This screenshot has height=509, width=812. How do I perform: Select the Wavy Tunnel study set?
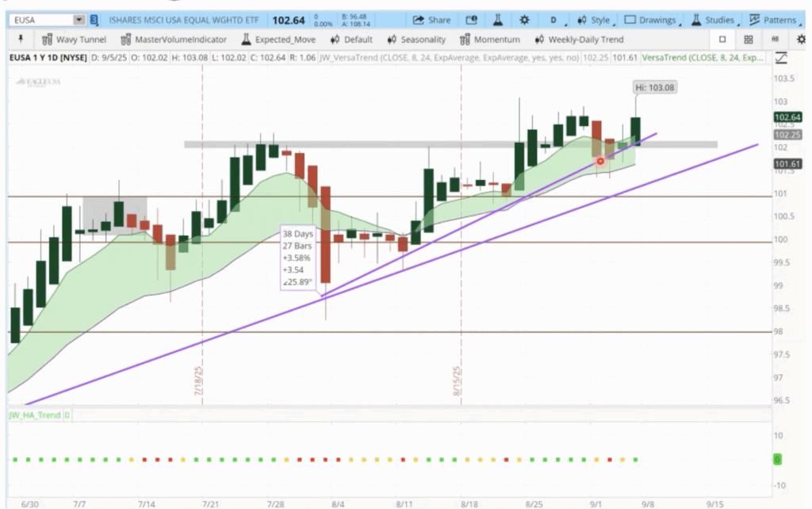click(x=74, y=40)
